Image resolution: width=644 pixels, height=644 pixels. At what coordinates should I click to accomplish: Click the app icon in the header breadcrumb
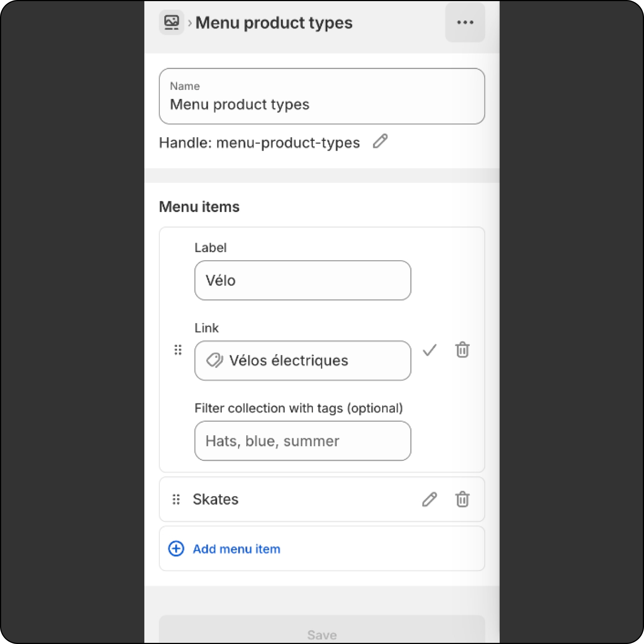click(171, 23)
